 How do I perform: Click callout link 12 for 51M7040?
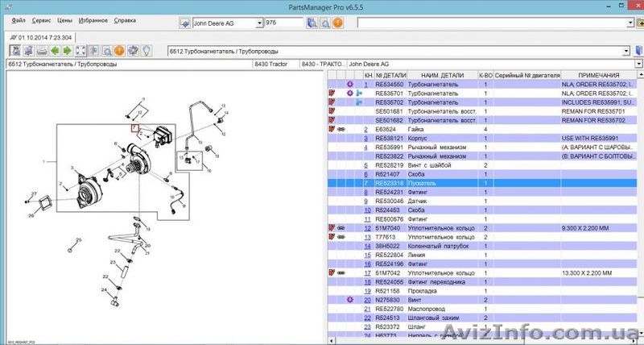[366, 228]
